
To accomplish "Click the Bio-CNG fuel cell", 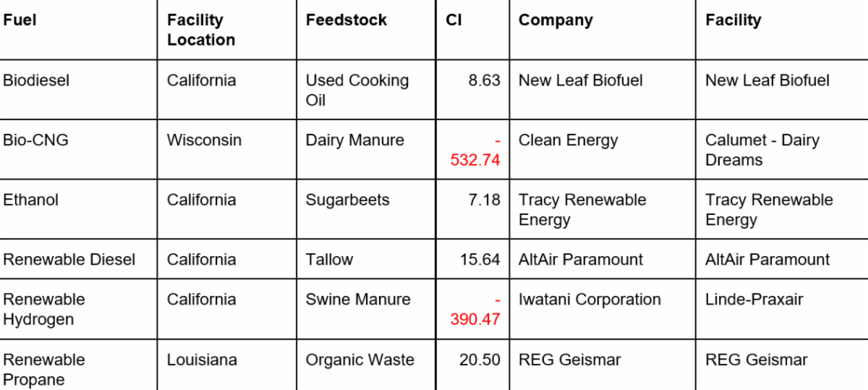I will (x=35, y=140).
